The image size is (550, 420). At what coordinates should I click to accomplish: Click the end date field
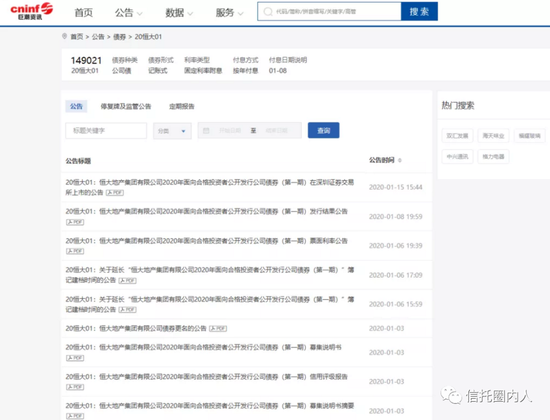277,131
